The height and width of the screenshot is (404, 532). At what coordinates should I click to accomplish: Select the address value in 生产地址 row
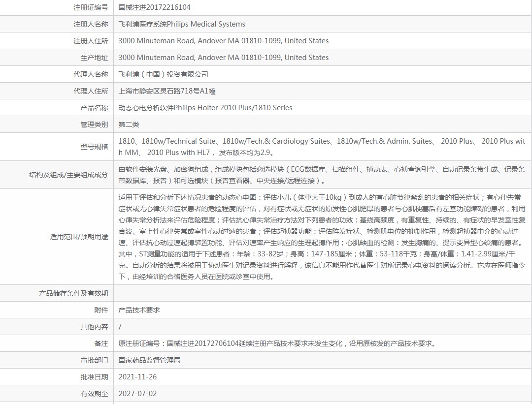click(224, 58)
